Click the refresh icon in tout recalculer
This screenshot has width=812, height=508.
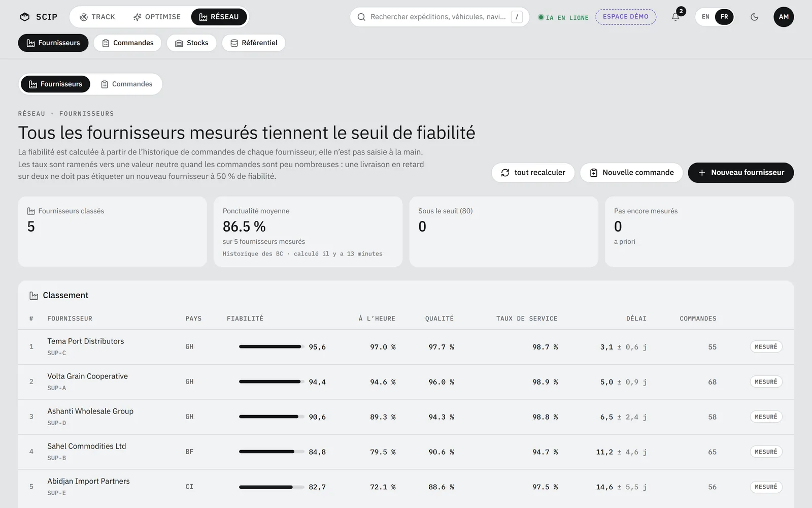(505, 173)
